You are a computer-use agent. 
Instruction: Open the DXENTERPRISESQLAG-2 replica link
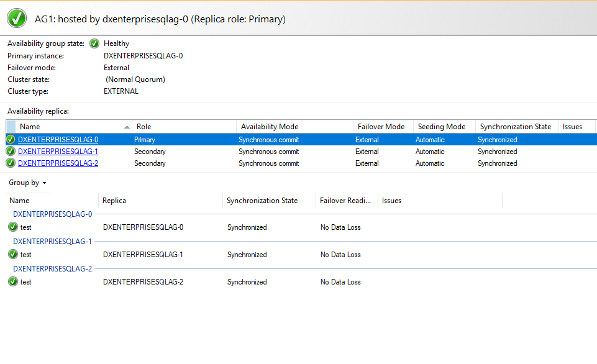[x=58, y=163]
